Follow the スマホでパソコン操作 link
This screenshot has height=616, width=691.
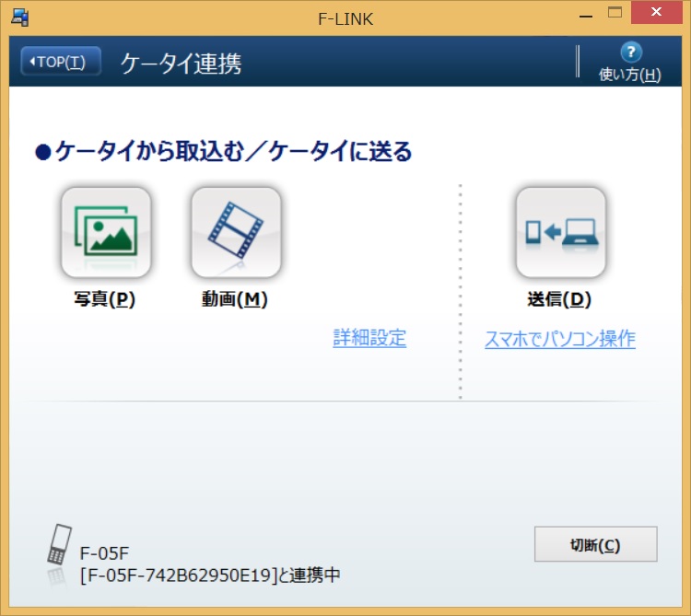560,339
